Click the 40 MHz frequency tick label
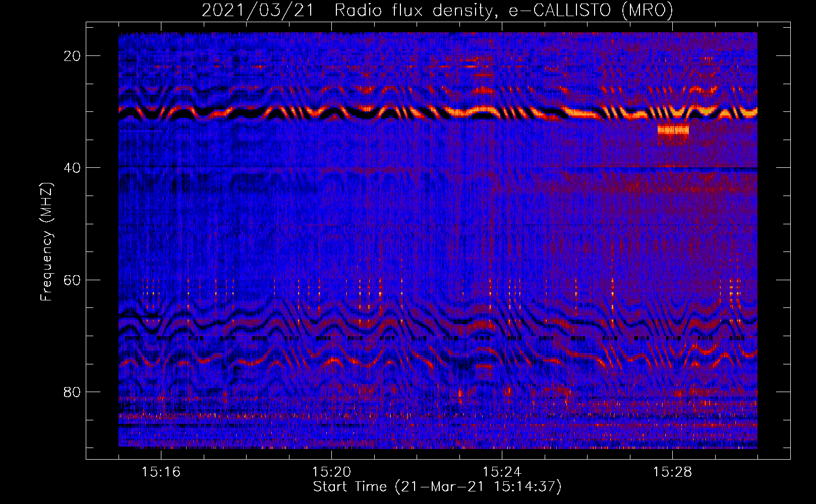Image resolution: width=816 pixels, height=504 pixels. 72,168
